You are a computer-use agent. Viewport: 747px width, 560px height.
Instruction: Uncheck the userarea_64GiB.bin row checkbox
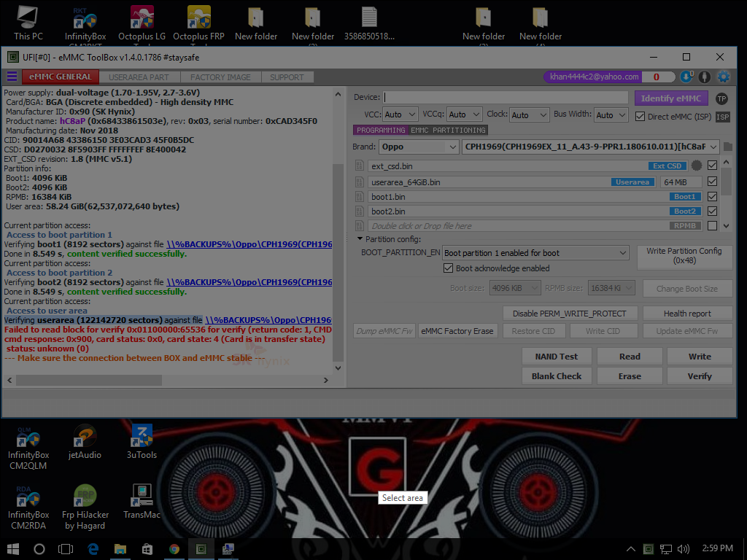[712, 181]
